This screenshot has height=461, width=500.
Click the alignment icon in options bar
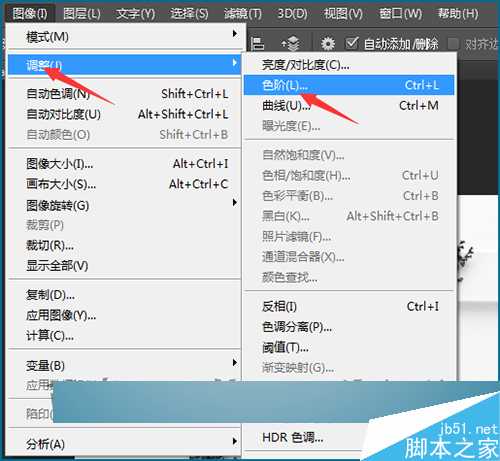257,43
